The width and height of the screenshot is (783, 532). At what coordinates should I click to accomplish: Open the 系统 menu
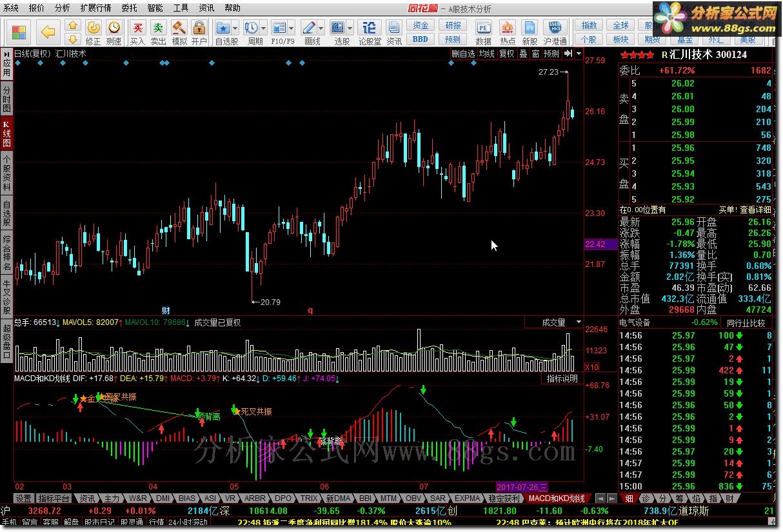click(12, 8)
